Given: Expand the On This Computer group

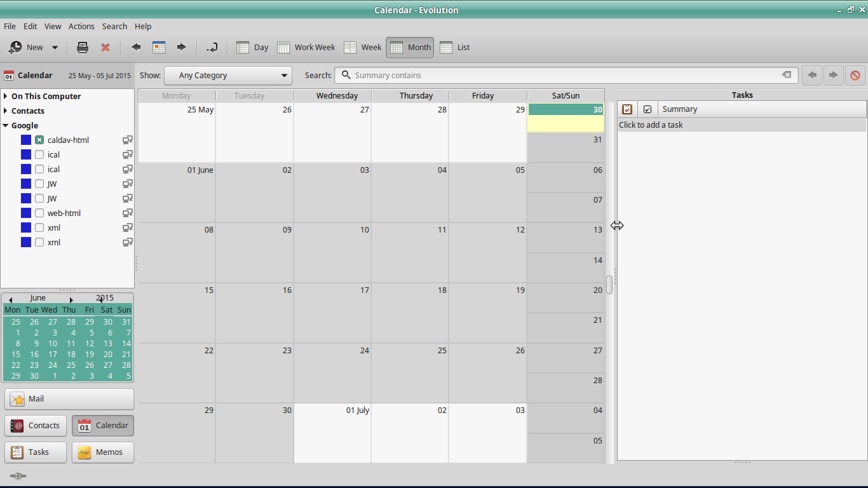Looking at the screenshot, I should [6, 96].
